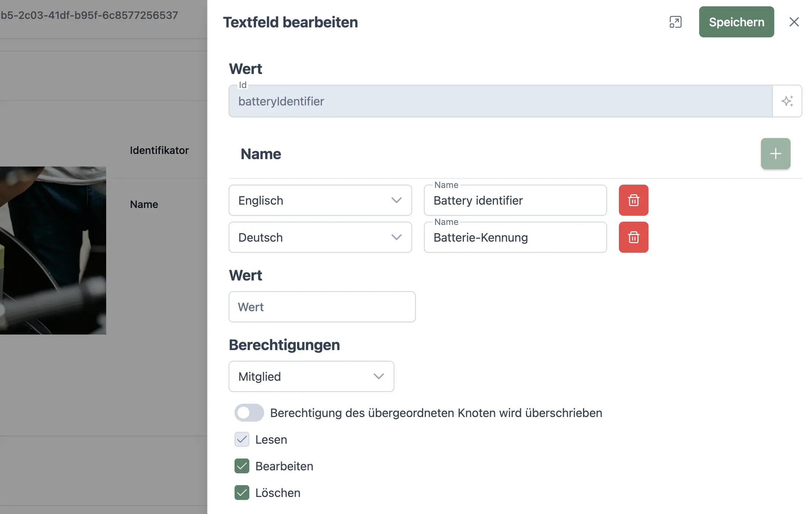Click the batteryIdentifier Id field
The height and width of the screenshot is (514, 812).
point(500,101)
